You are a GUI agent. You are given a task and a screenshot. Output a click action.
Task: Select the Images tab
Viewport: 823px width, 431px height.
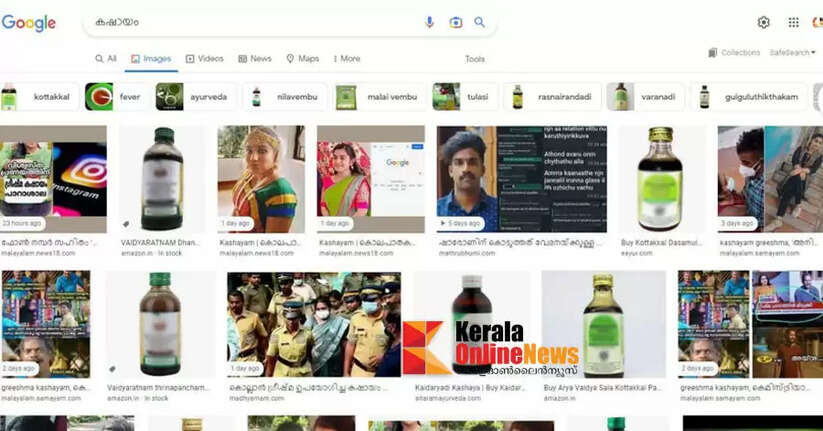point(151,59)
